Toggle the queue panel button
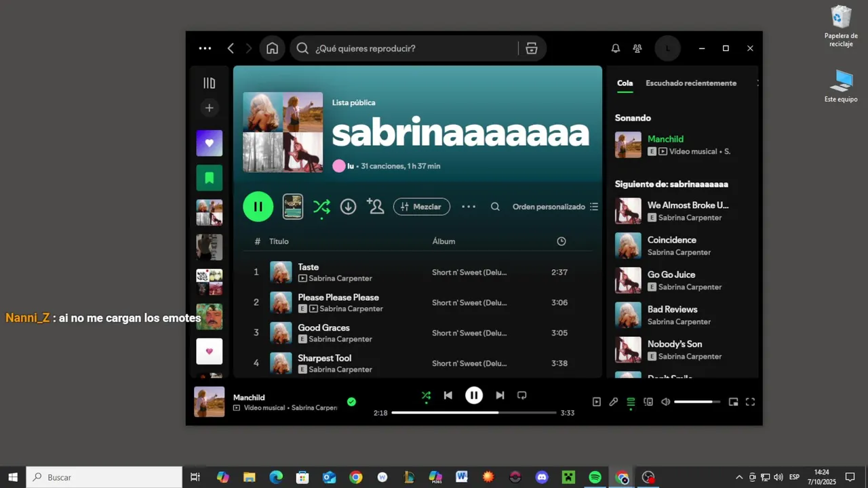 (x=631, y=402)
